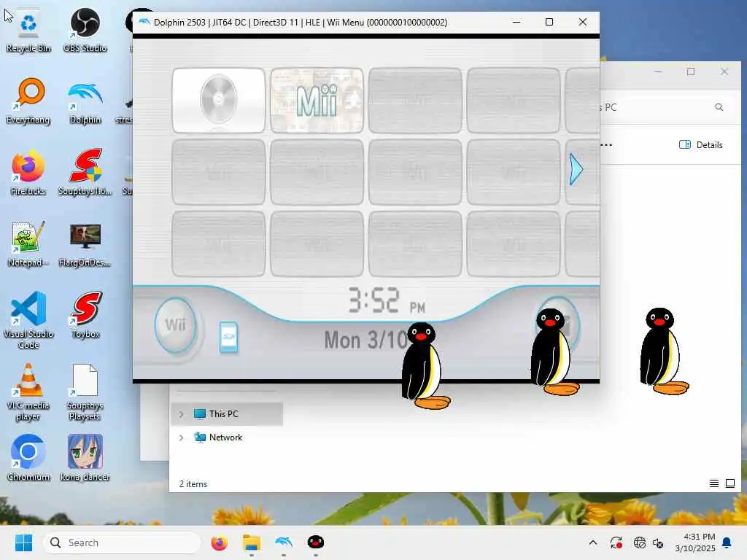Open Souptoys Playsets desktop file

click(x=85, y=392)
